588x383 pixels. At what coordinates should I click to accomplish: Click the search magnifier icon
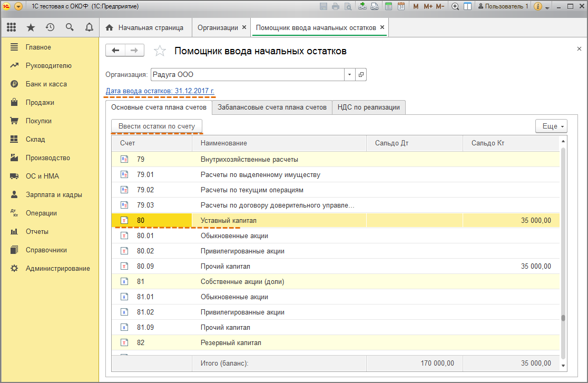(70, 27)
